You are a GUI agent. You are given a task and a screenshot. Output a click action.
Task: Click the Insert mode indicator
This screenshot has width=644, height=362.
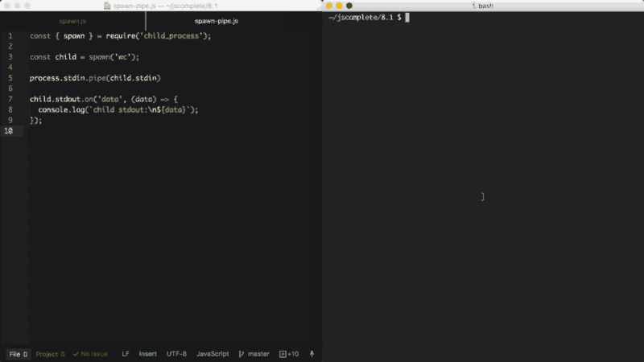147,354
